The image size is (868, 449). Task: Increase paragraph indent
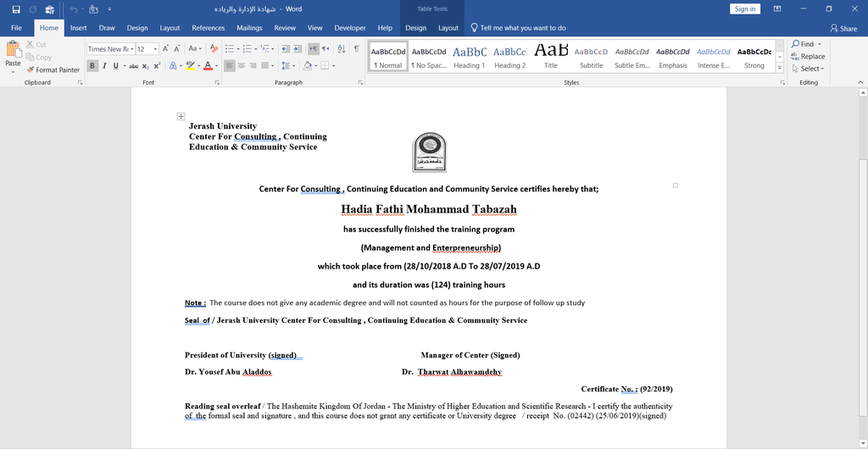298,49
